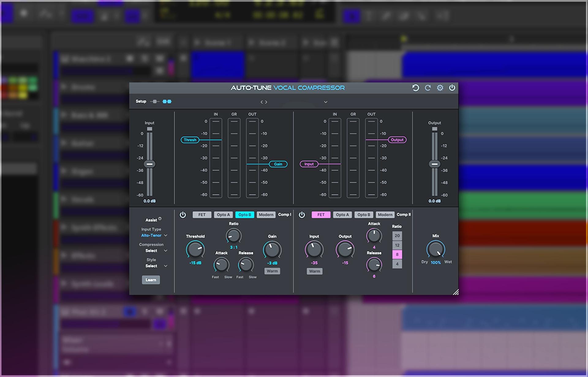This screenshot has height=377, width=588.
Task: Click the 100% mix value
Action: [x=436, y=263]
